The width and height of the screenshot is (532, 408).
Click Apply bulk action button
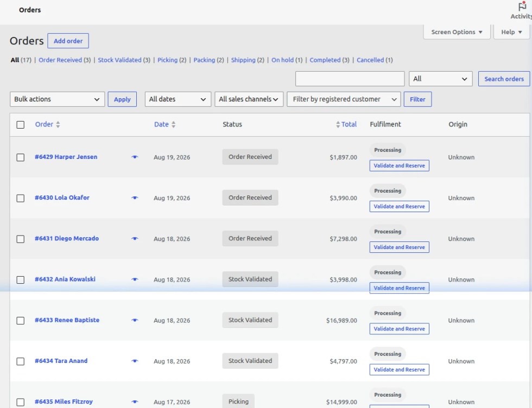(x=122, y=99)
